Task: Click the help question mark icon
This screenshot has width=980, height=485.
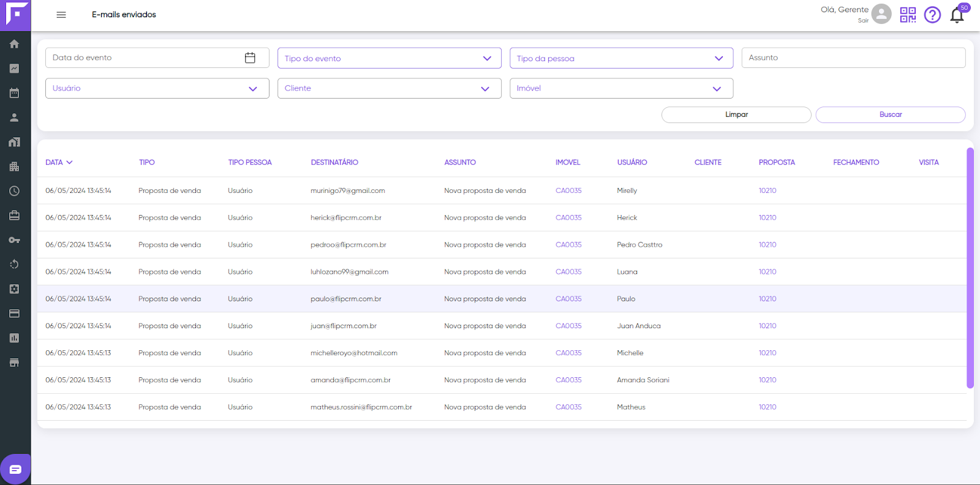Action: pyautogui.click(x=932, y=15)
